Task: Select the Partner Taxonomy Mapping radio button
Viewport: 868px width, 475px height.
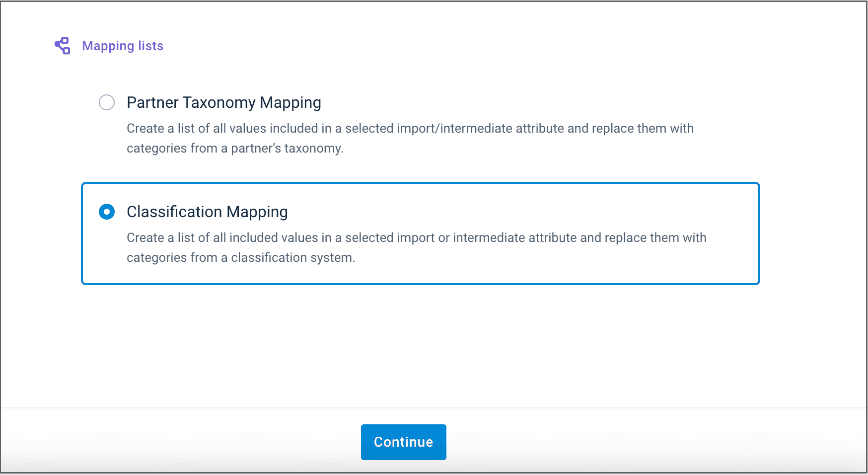Action: (x=107, y=102)
